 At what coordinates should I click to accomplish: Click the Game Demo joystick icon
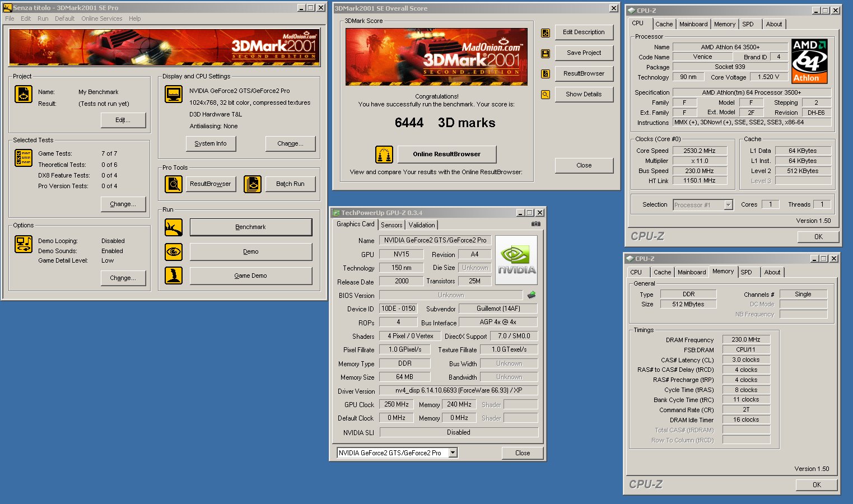[174, 276]
